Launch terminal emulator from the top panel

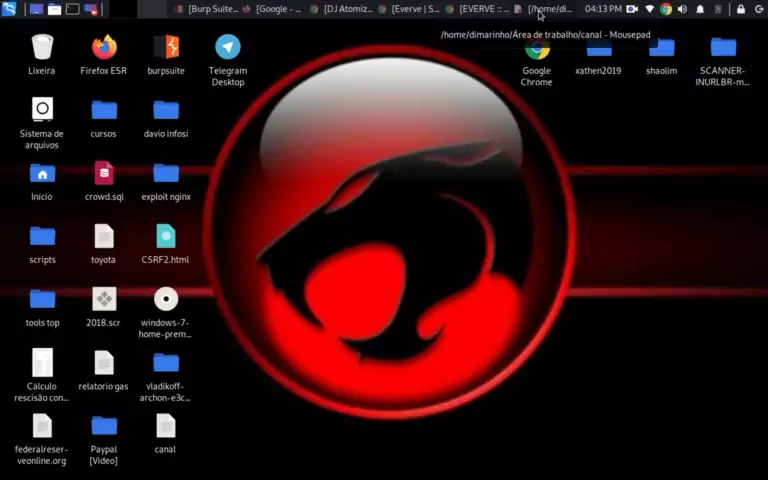pos(72,9)
